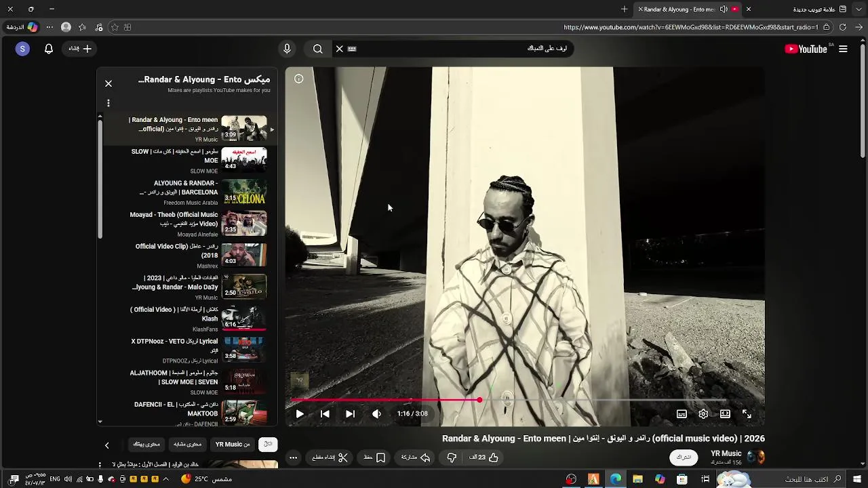This screenshot has height=488, width=868.
Task: Open YouTube notifications bell
Action: coord(49,49)
